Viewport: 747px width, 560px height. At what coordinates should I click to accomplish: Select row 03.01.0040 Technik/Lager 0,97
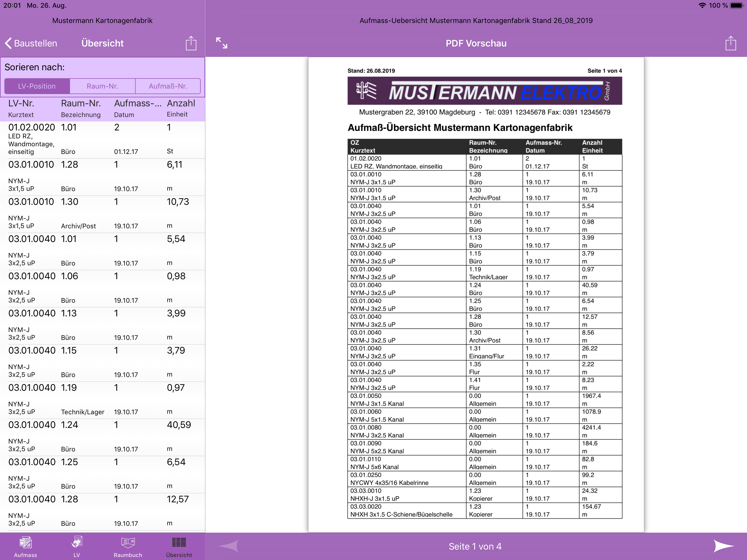pos(102,400)
